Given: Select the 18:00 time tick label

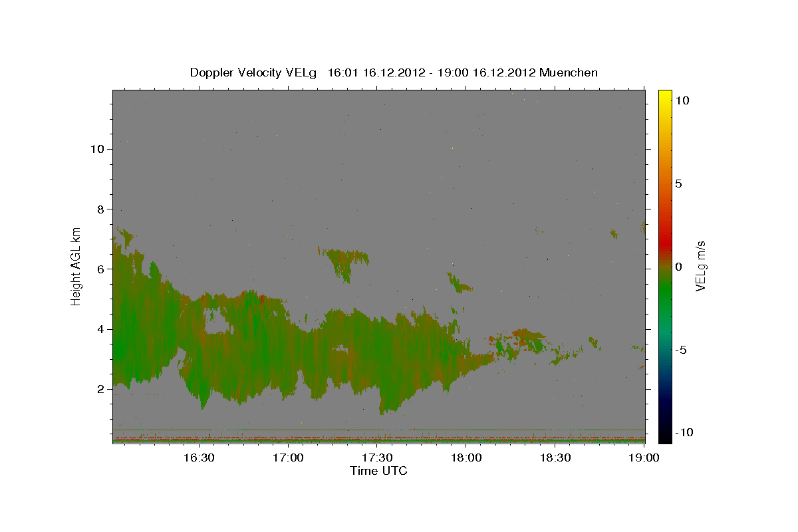Looking at the screenshot, I should tap(466, 458).
